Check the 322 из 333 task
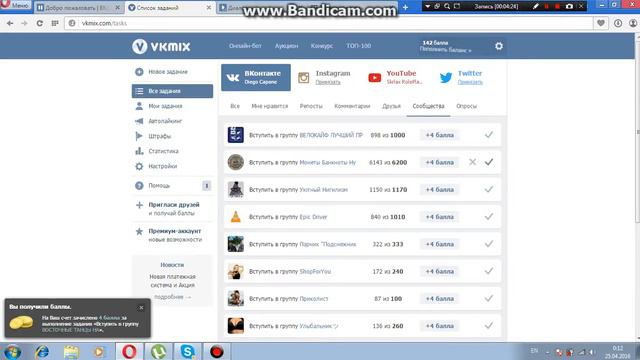Screen dimensions: 640x360 click(489, 244)
